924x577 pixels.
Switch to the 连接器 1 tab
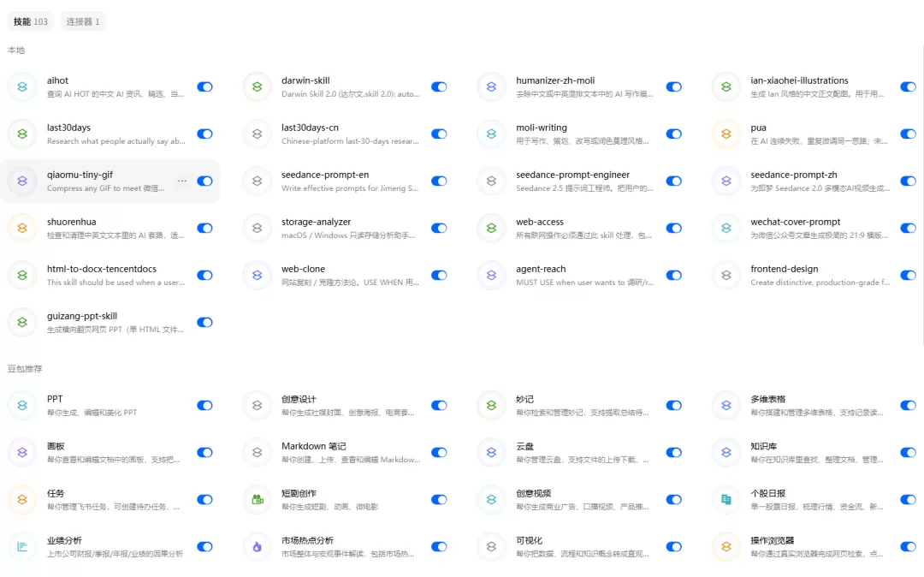tap(82, 21)
